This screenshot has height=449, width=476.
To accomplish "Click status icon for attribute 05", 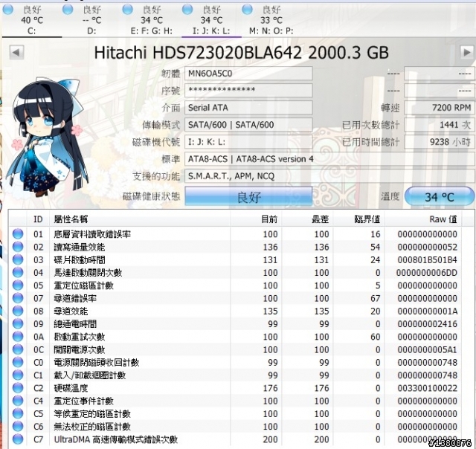I will [18, 285].
